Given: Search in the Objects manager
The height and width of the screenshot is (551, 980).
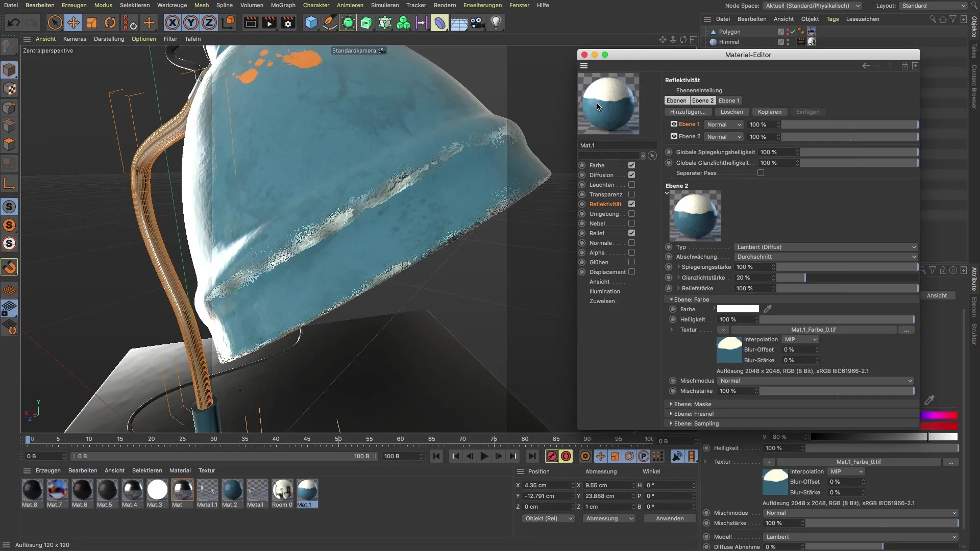Looking at the screenshot, I should (x=933, y=19).
